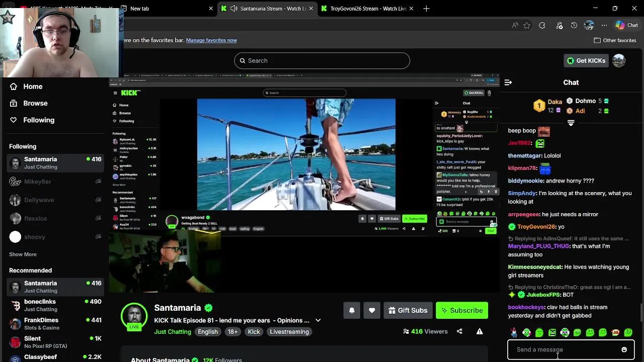Open the Following heart icon in sidebar

(14, 120)
